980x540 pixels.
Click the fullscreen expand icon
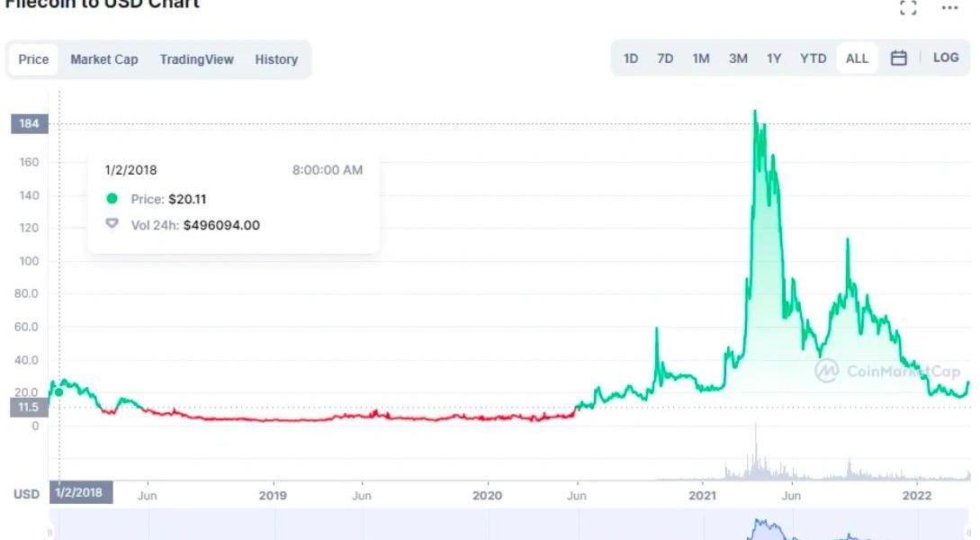908,8
